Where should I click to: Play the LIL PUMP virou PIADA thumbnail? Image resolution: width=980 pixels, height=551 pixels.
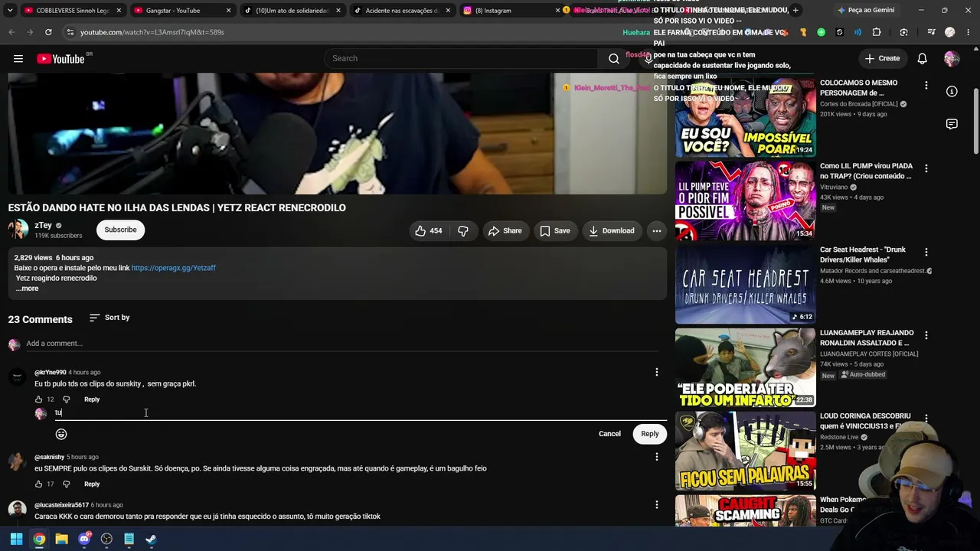[x=745, y=201]
